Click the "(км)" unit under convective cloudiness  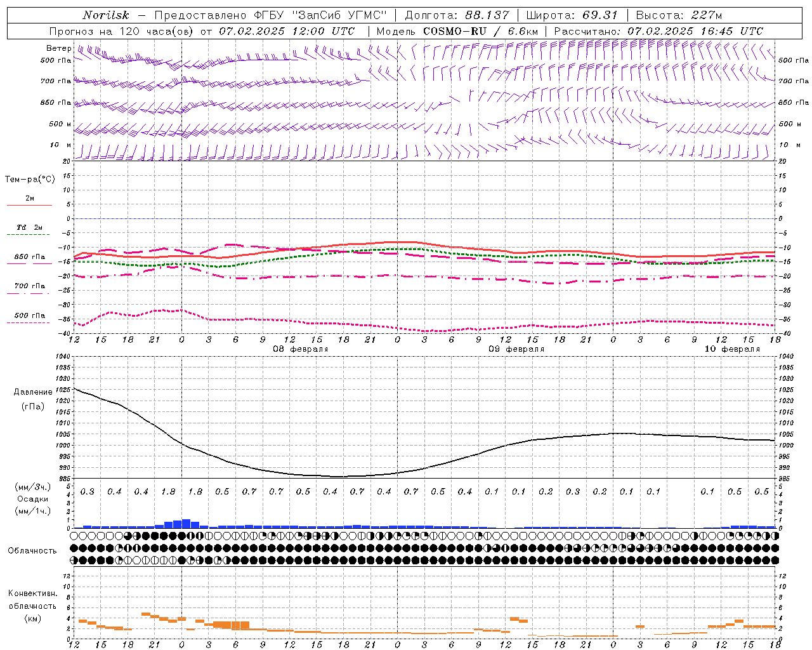tap(32, 618)
